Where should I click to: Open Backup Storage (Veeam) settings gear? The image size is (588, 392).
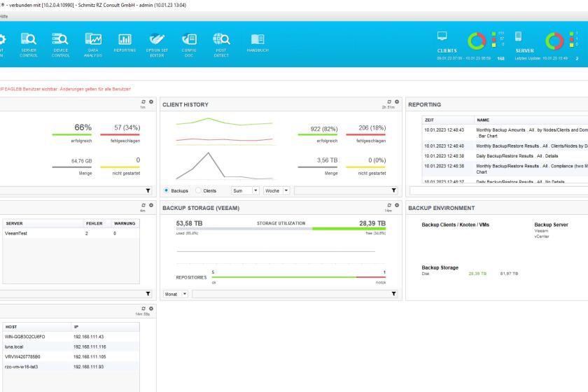[397, 205]
